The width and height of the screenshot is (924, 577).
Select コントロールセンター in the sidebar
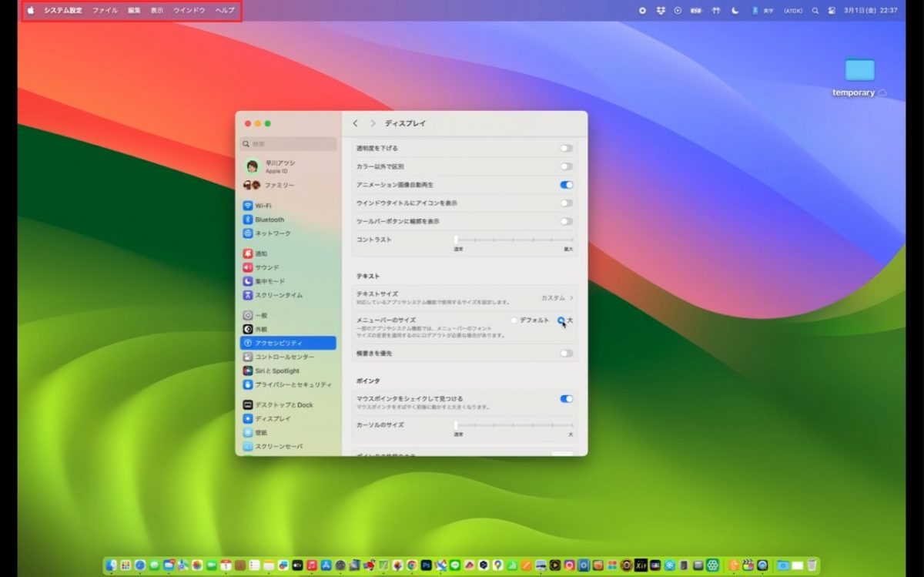[x=288, y=357]
